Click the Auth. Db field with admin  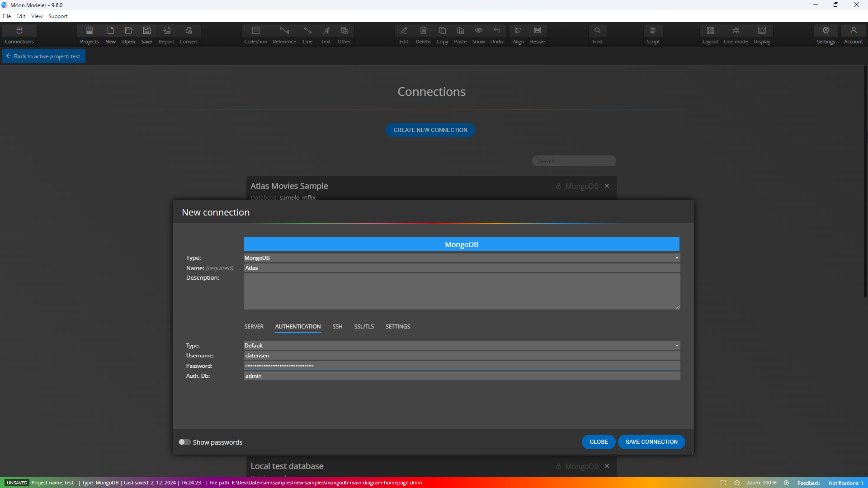(462, 375)
